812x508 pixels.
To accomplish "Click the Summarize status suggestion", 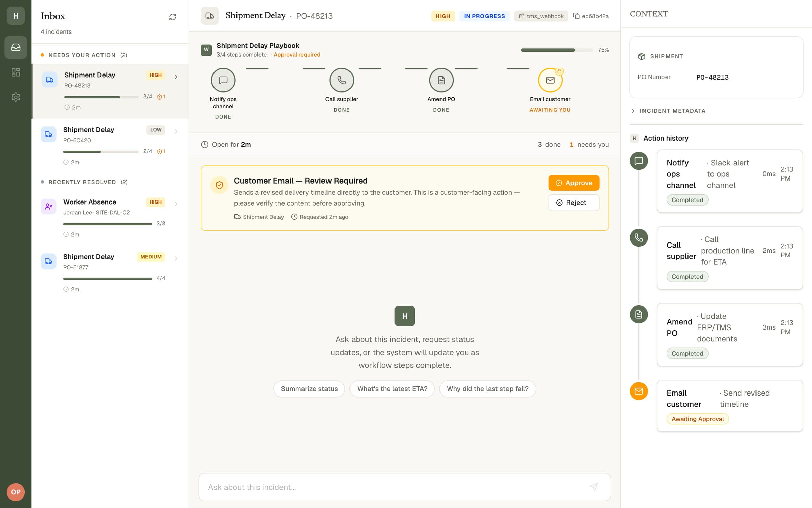I will pos(309,389).
